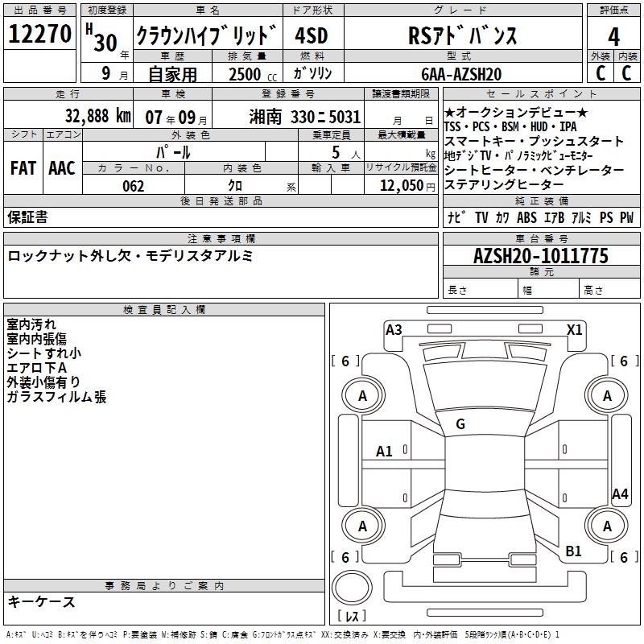Select the ロックナット外し欠・モデリスタアルミ note
Screen dimensions: 644x644
(130, 256)
